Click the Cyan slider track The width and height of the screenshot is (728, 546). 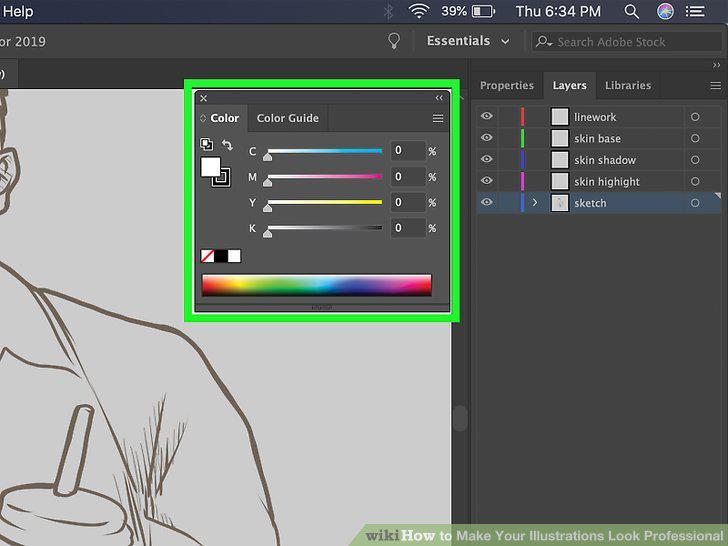[325, 151]
